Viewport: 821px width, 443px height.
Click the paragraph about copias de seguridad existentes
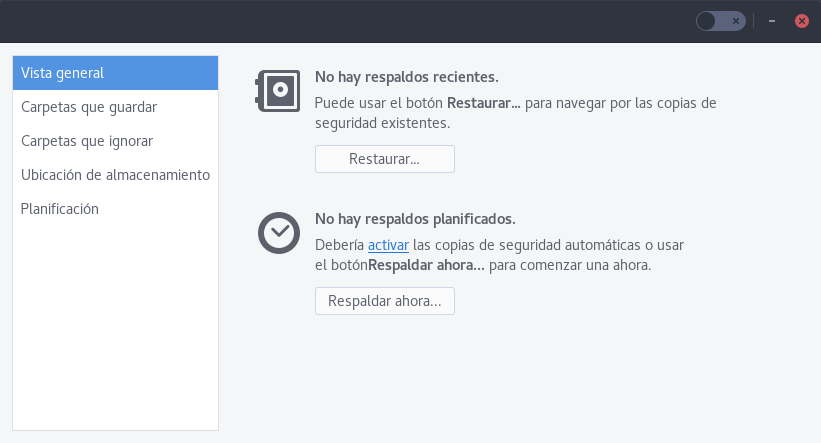(515, 113)
